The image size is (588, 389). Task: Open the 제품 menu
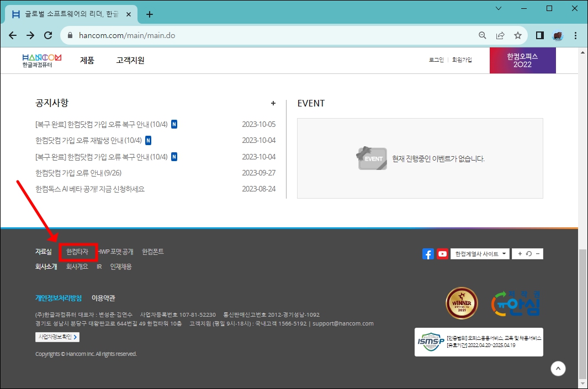87,60
